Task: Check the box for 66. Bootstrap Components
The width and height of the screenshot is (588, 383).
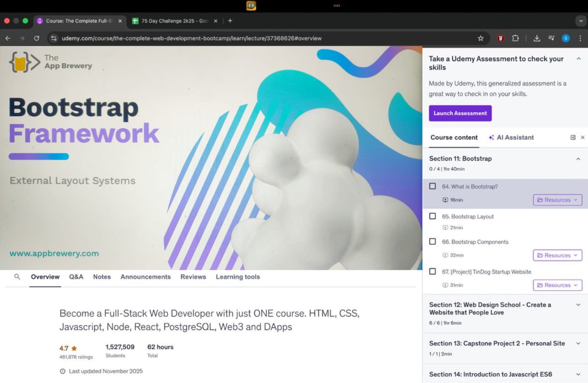Action: [433, 242]
